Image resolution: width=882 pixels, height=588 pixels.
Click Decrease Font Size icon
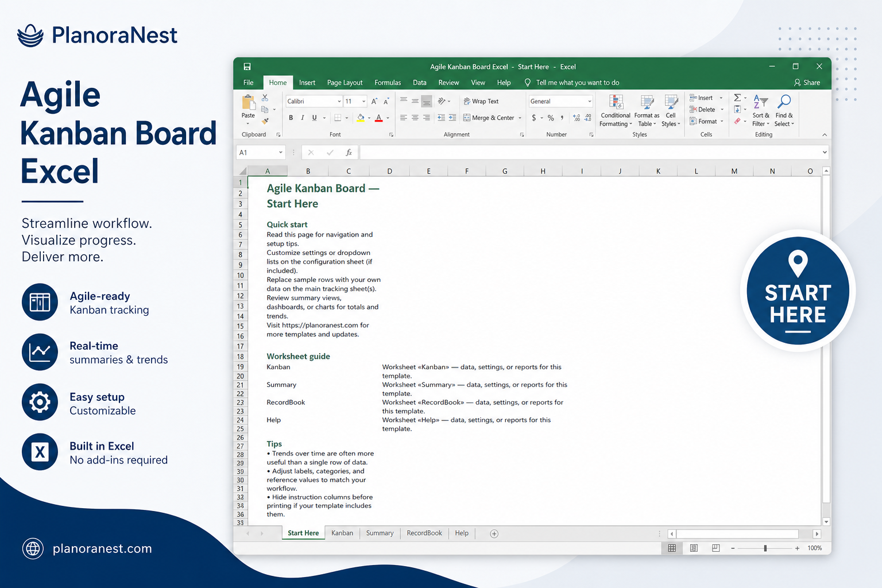386,101
